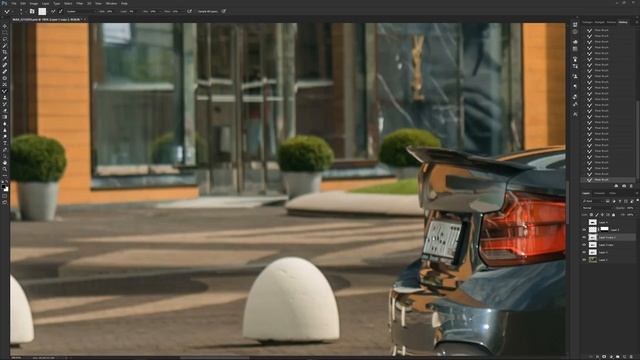Switch to the History panel tab
The image size is (640, 360).
pyautogui.click(x=623, y=22)
